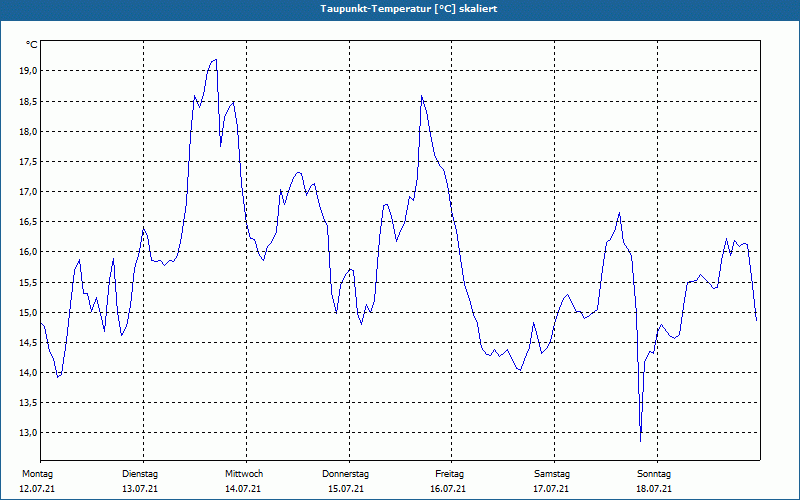Click the Samstag day label
This screenshot has width=800, height=500.
tap(552, 474)
